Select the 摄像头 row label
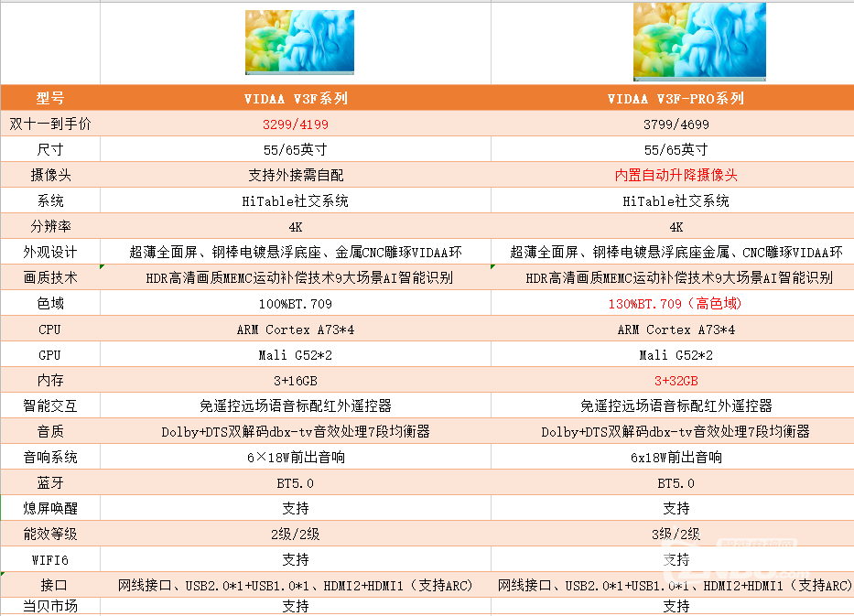The height and width of the screenshot is (616, 854). pos(50,175)
